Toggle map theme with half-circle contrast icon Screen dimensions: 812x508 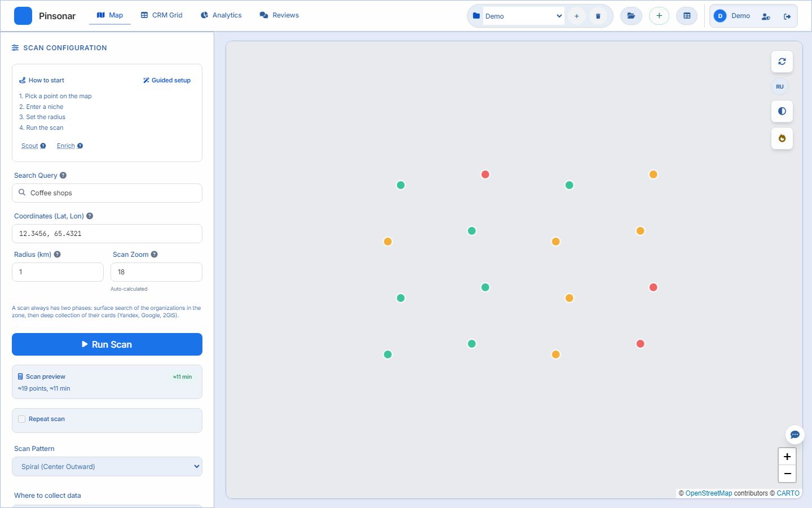click(782, 111)
